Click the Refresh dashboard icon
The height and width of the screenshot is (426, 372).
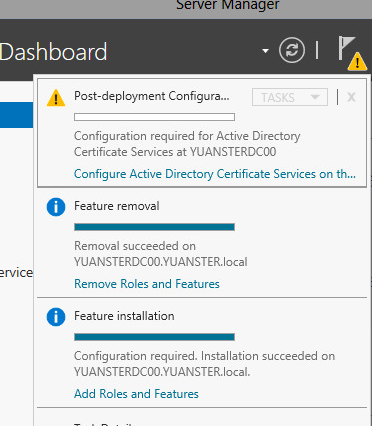pos(292,50)
